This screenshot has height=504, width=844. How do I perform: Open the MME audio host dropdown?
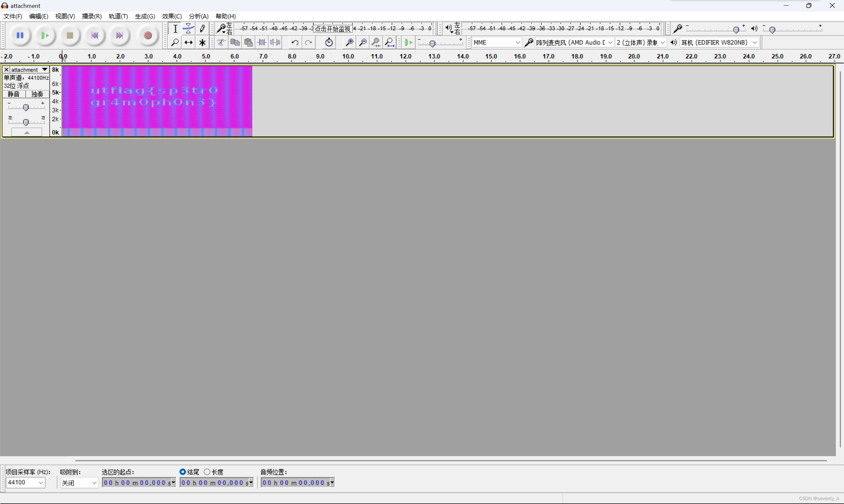point(496,42)
